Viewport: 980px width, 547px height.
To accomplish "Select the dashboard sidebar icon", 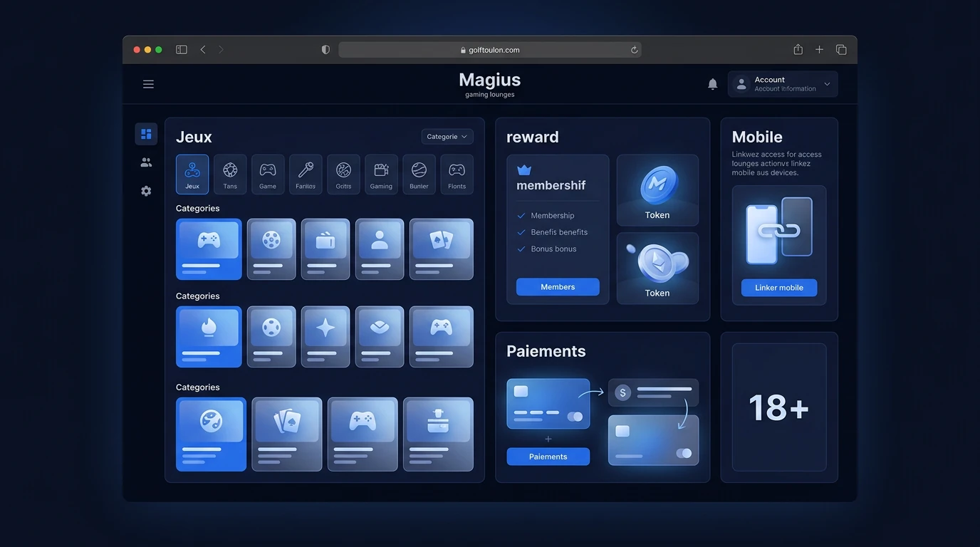I will click(146, 134).
